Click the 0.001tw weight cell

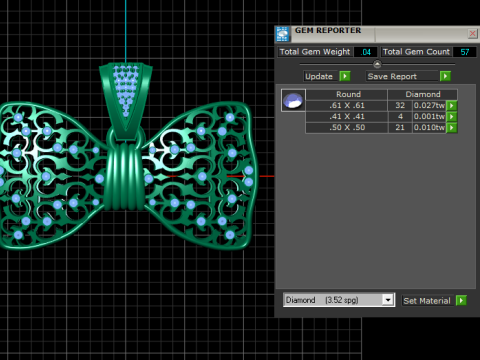[x=429, y=116]
